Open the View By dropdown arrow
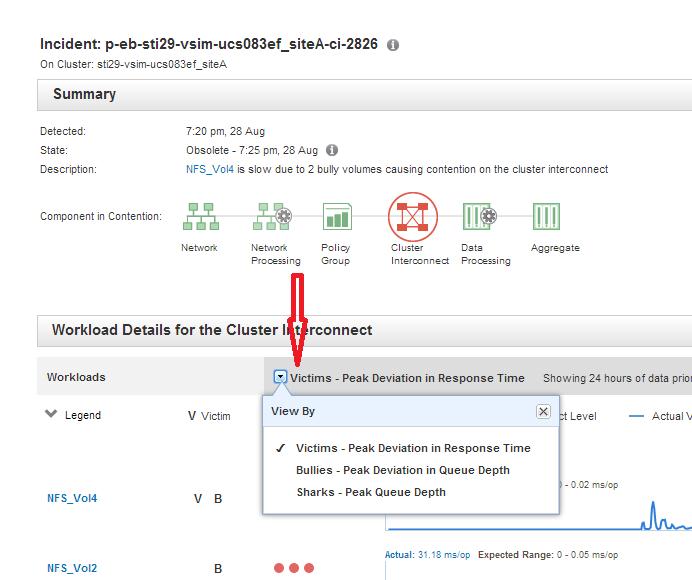The image size is (692, 580). pos(280,377)
